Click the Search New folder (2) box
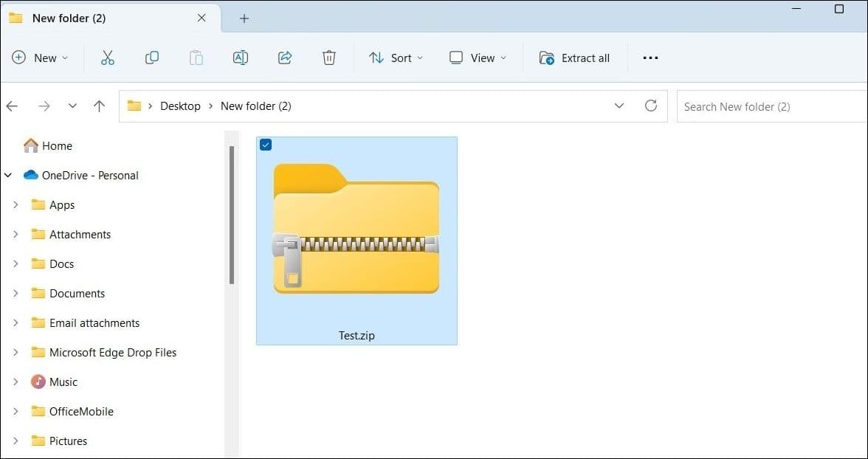This screenshot has height=459, width=868. tap(772, 106)
